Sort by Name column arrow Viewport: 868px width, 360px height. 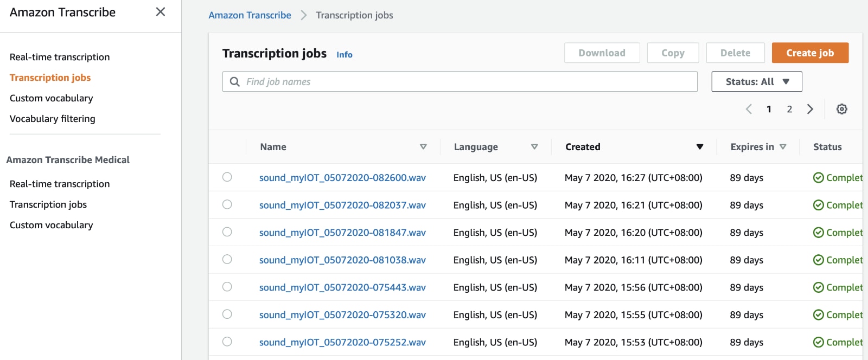(x=423, y=147)
